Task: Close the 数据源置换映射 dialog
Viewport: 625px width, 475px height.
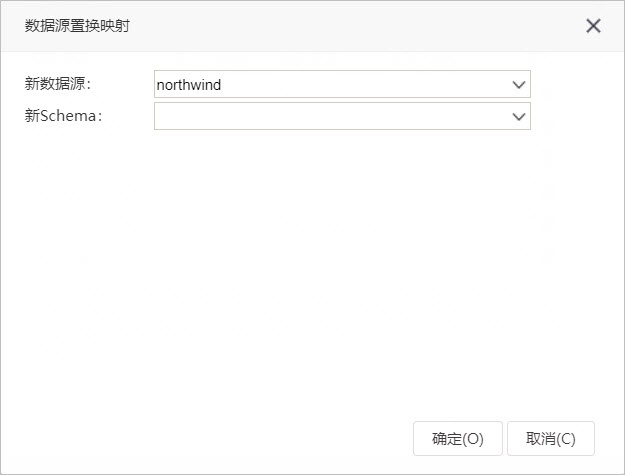Action: click(593, 26)
